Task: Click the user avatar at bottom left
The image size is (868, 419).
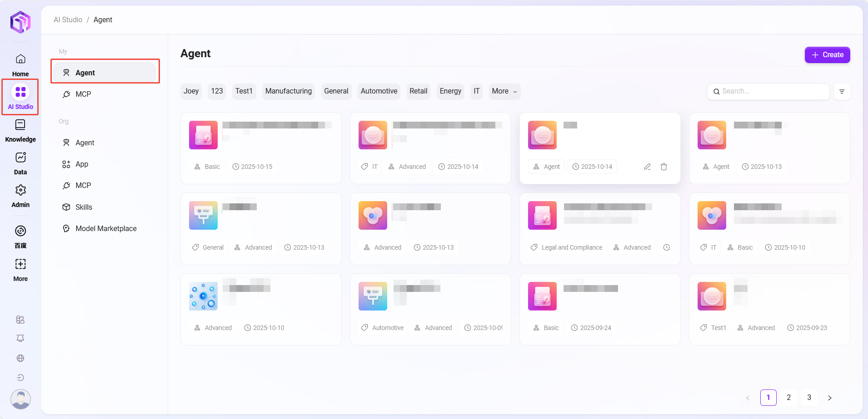Action: click(20, 399)
